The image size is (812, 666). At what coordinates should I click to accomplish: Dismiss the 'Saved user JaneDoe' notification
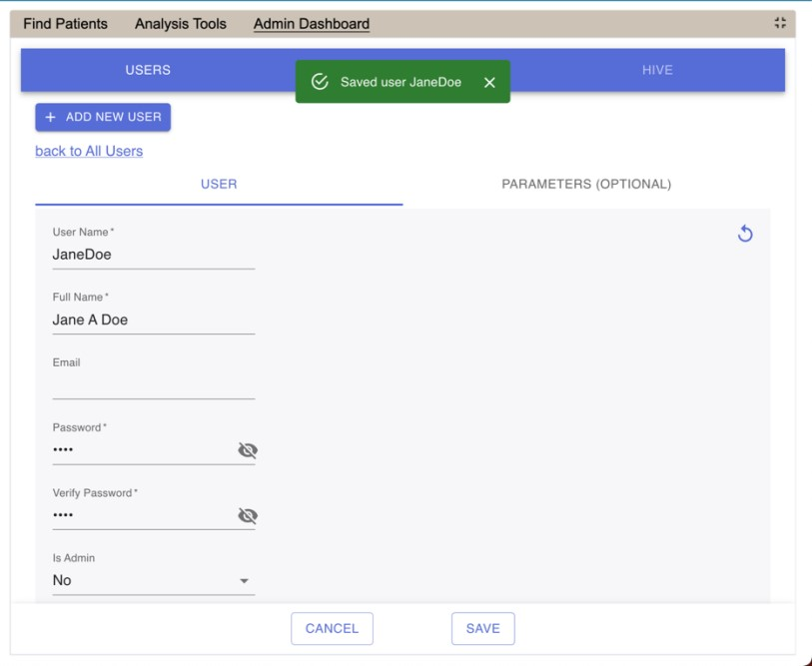[x=489, y=83]
